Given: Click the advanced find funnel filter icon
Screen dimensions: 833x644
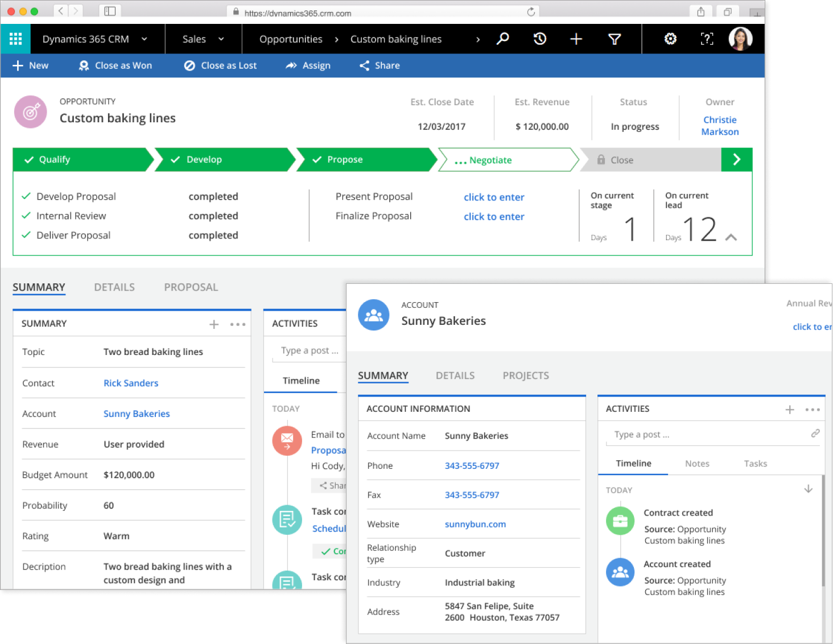Looking at the screenshot, I should pyautogui.click(x=615, y=39).
